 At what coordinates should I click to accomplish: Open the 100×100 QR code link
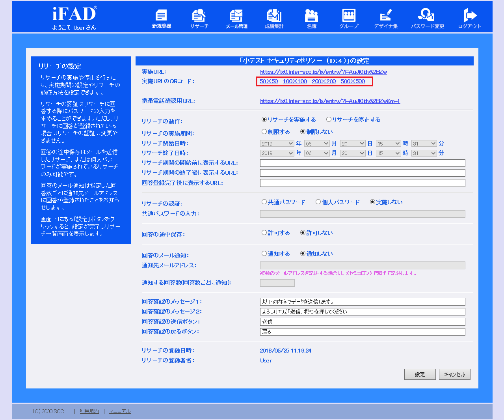point(295,81)
